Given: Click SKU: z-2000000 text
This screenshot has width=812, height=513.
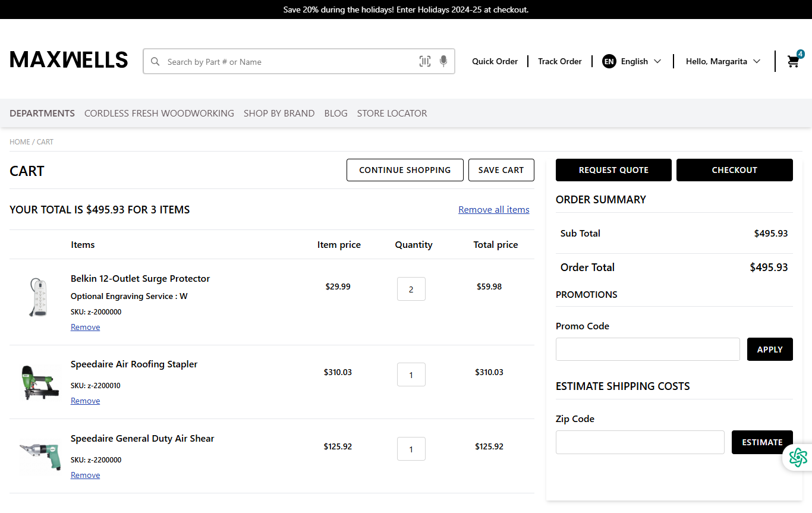Looking at the screenshot, I should coord(96,312).
